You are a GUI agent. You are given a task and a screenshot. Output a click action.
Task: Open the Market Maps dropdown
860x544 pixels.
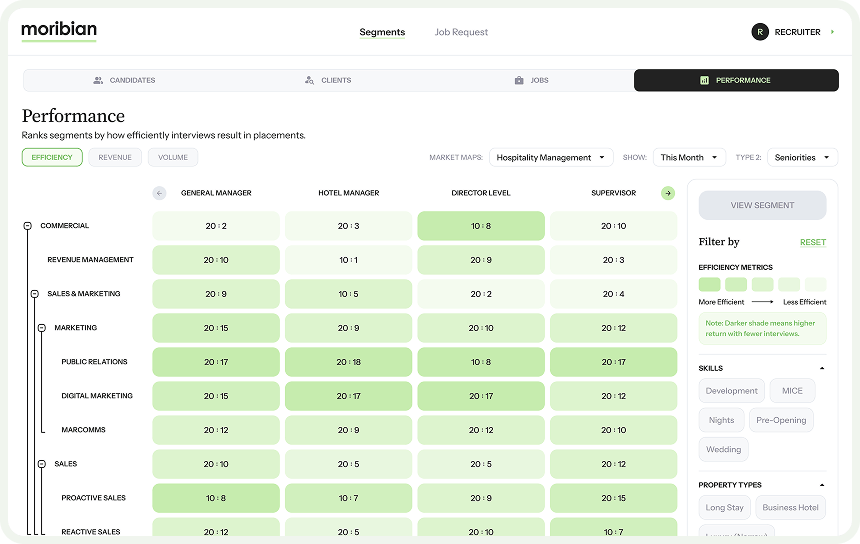[551, 157]
